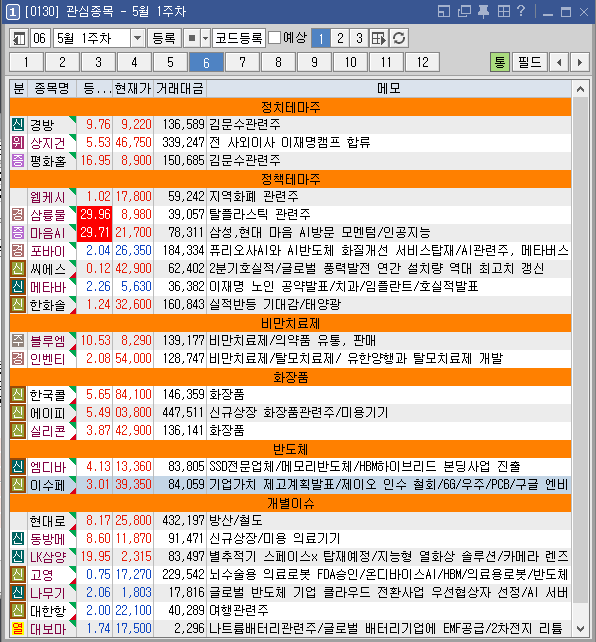Click the refresh icon in the toolbar

pos(399,38)
